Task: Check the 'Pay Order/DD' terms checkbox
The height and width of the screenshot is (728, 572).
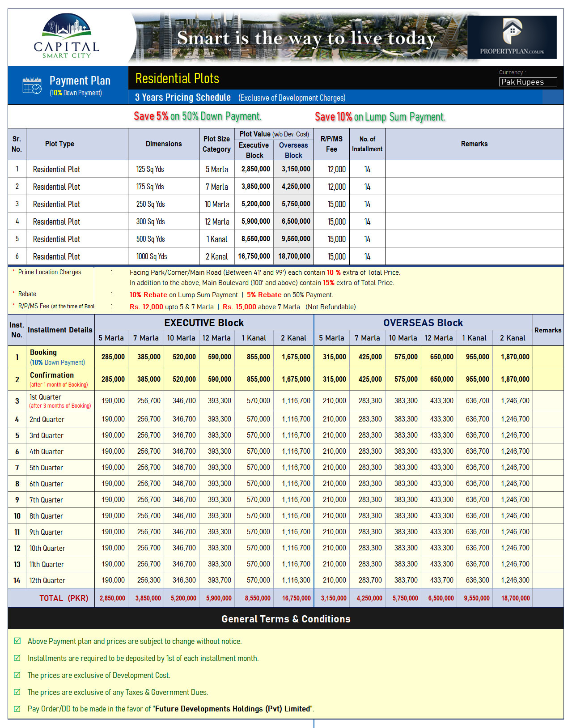Action: 17,709
